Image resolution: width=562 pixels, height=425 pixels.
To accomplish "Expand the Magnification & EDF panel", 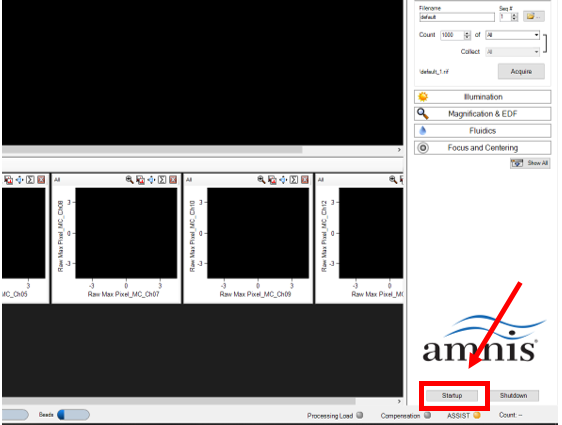I will pos(482,114).
